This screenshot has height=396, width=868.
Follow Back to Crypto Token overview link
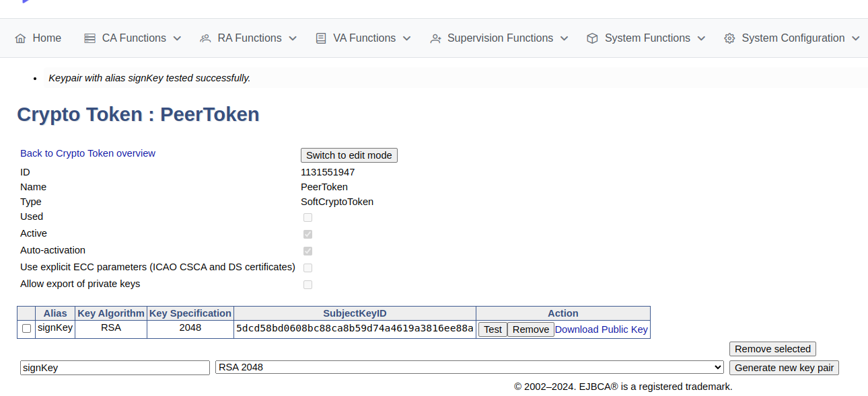click(x=87, y=153)
